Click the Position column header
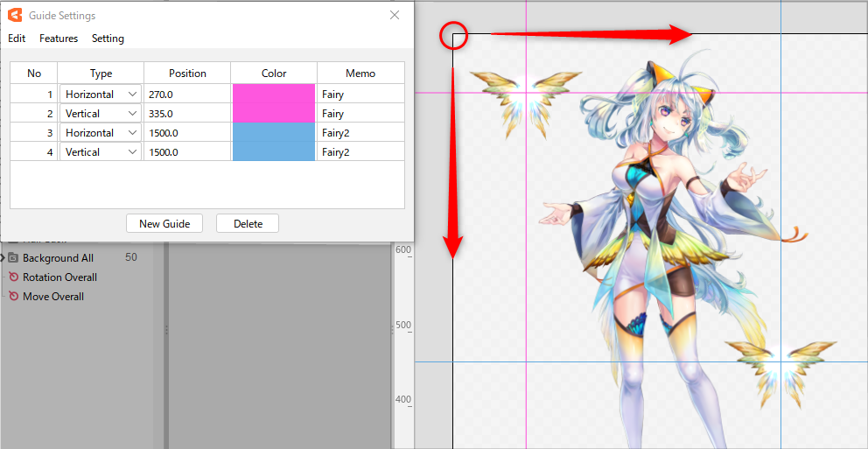This screenshot has width=868, height=449. click(x=187, y=73)
